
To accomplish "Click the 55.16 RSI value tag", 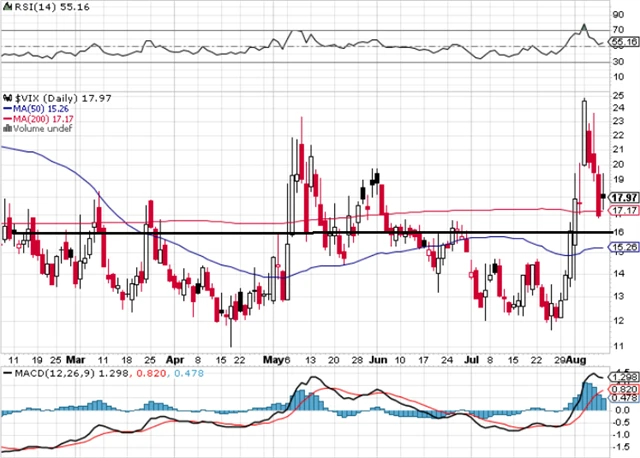I will tap(624, 43).
